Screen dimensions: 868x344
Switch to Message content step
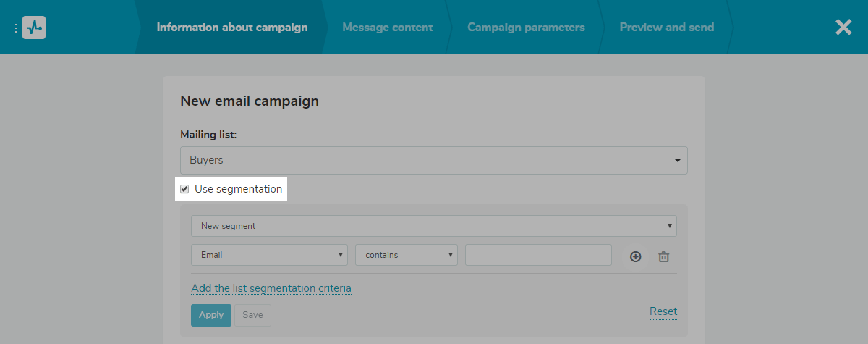(x=387, y=28)
